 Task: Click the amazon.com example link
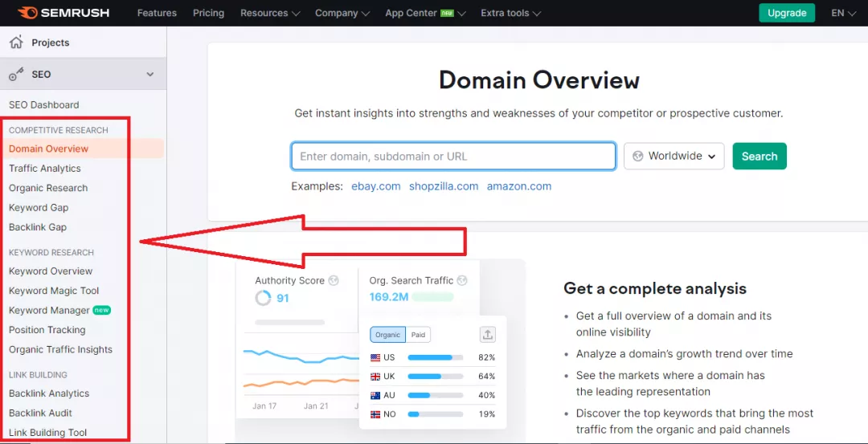point(519,186)
